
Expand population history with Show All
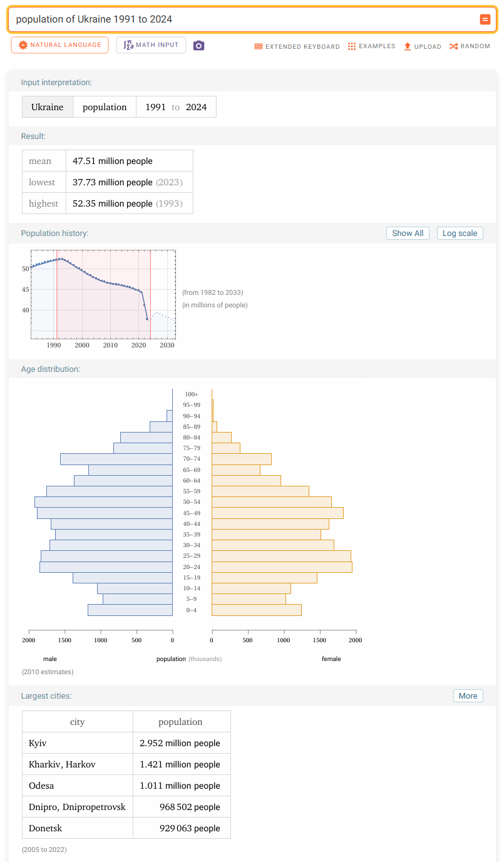(408, 233)
